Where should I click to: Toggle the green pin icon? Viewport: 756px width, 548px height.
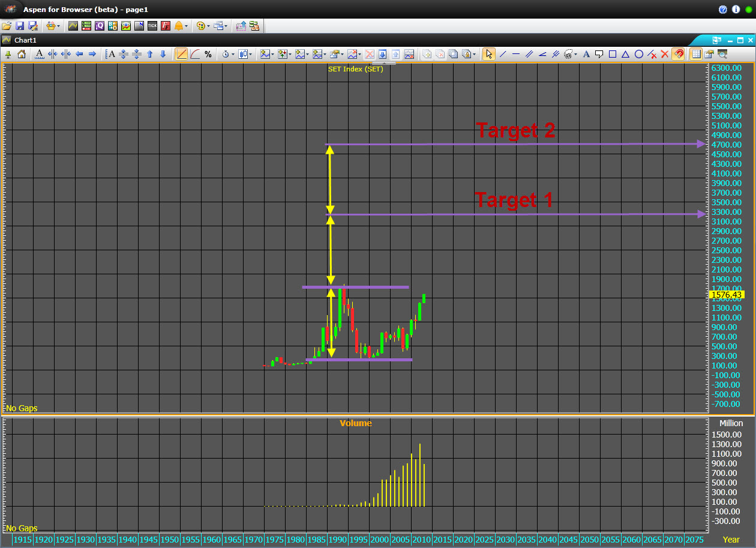[x=8, y=54]
